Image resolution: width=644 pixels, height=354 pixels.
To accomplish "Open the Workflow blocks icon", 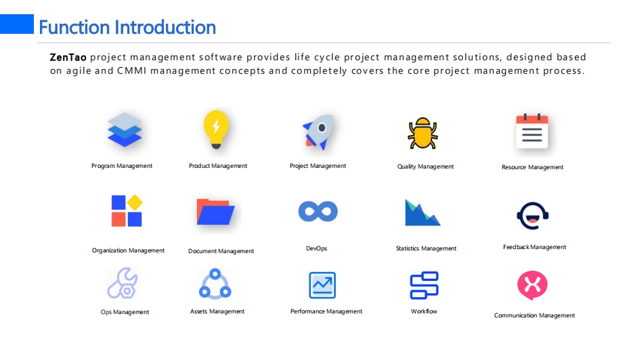I will tap(425, 285).
